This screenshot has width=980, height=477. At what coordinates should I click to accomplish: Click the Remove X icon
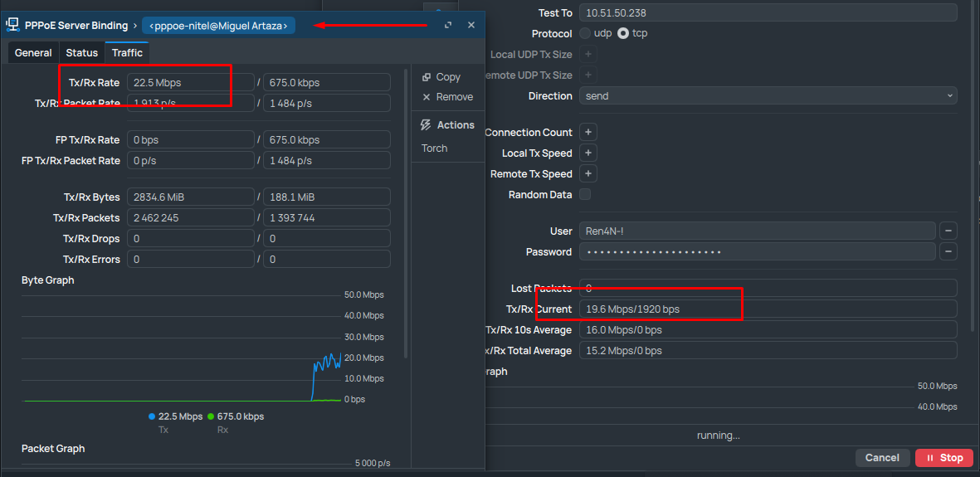point(427,97)
